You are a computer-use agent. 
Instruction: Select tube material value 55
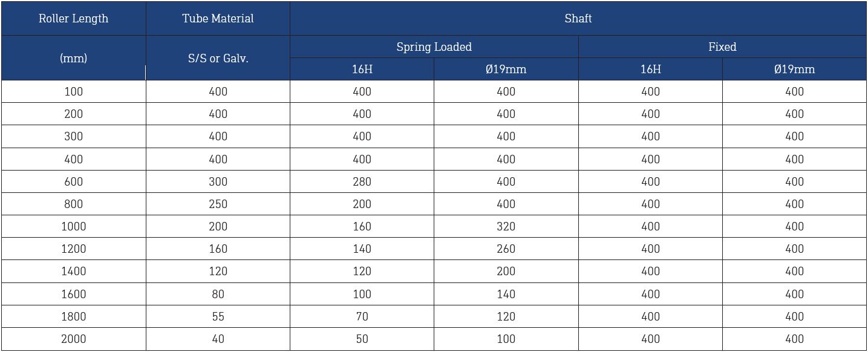click(x=218, y=316)
